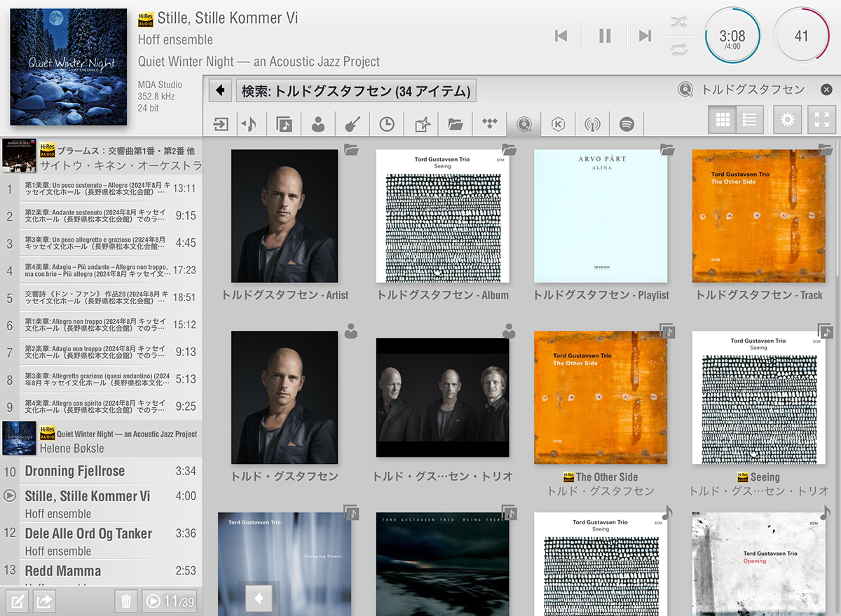
Task: Open recently added clock tab
Action: tap(387, 124)
